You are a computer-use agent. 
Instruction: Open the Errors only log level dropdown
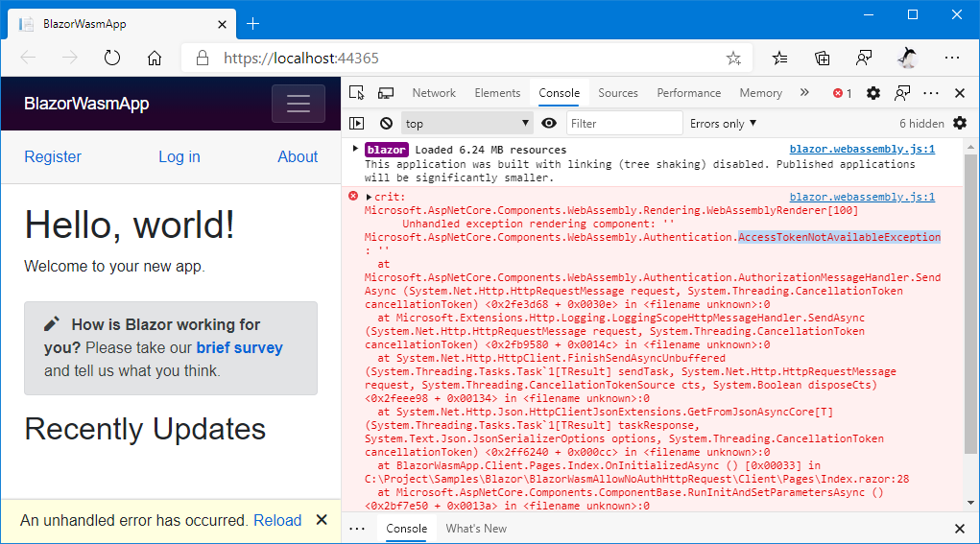723,124
